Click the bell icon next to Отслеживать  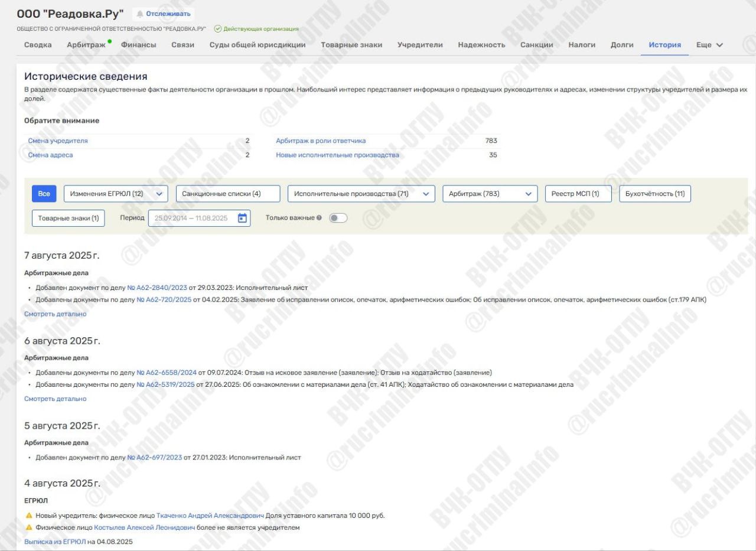pos(140,14)
